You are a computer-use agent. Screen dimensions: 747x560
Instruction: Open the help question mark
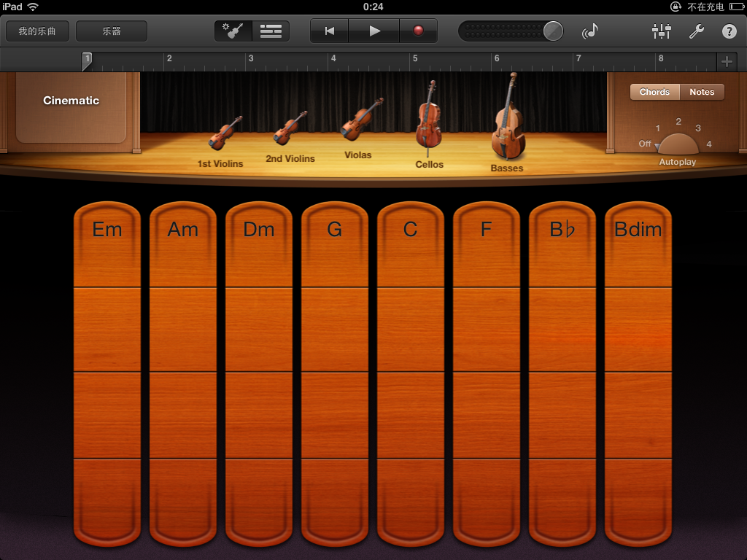click(x=729, y=31)
